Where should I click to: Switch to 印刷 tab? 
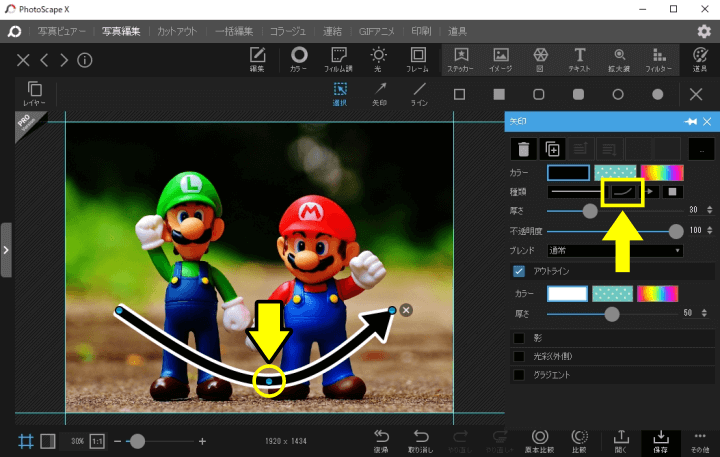coord(421,31)
